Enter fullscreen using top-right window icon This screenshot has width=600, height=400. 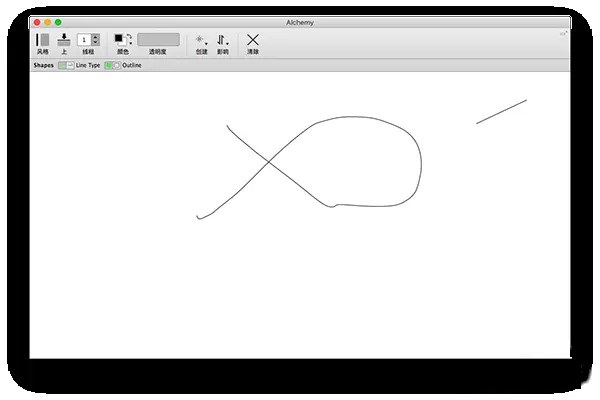[x=563, y=32]
